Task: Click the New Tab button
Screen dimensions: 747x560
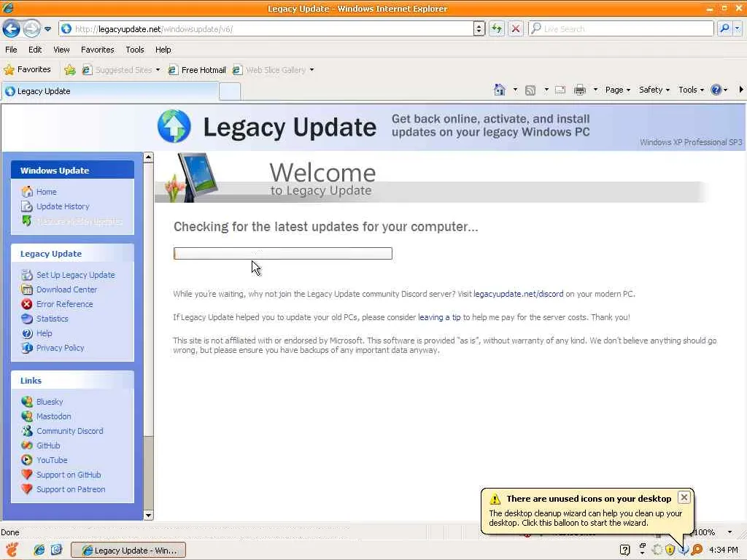Action: click(230, 91)
